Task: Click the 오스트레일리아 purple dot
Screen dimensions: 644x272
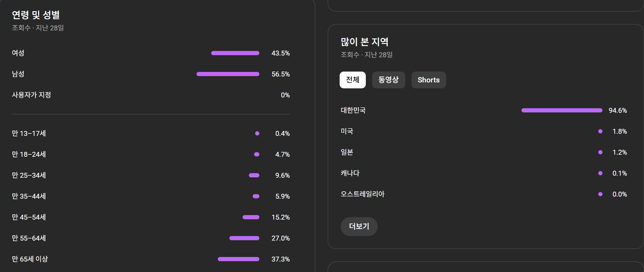Action: (600, 194)
